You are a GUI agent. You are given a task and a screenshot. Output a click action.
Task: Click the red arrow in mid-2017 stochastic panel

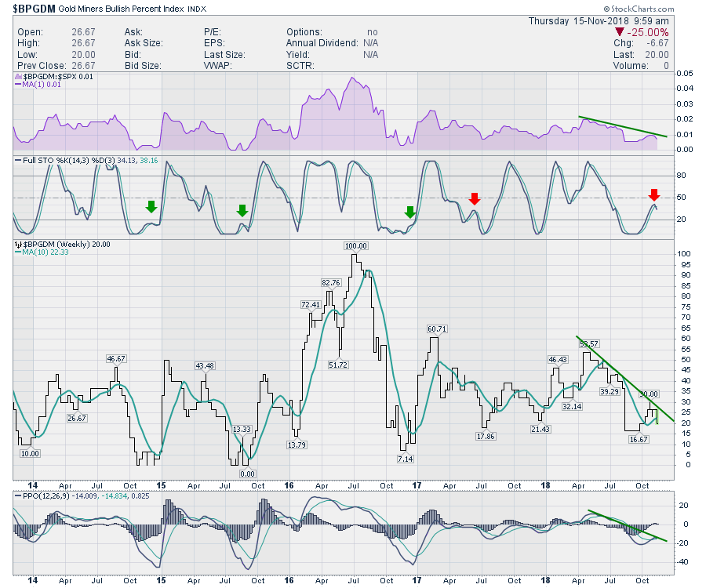point(474,198)
